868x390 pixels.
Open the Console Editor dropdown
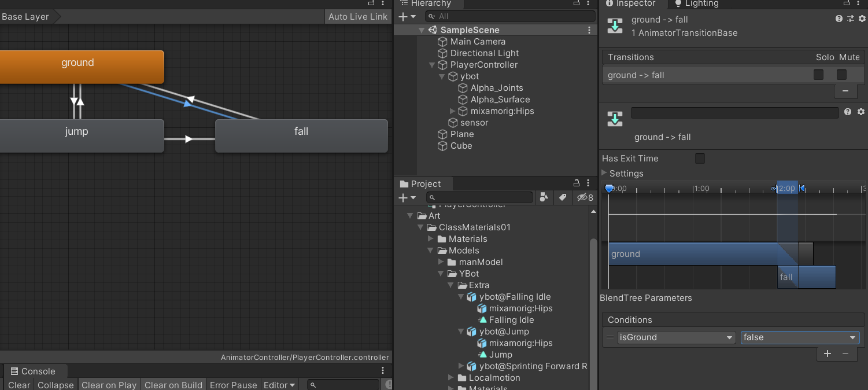pyautogui.click(x=279, y=385)
